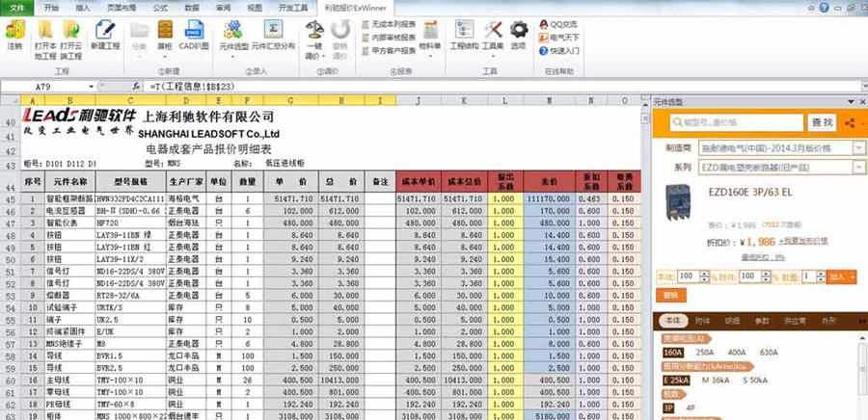Select the 250A frame current option
This screenshot has width=868, height=420.
pyautogui.click(x=705, y=352)
